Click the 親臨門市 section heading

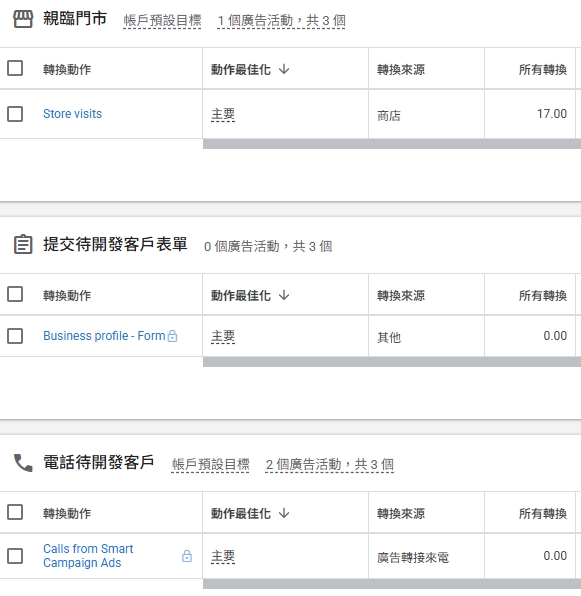coord(75,19)
